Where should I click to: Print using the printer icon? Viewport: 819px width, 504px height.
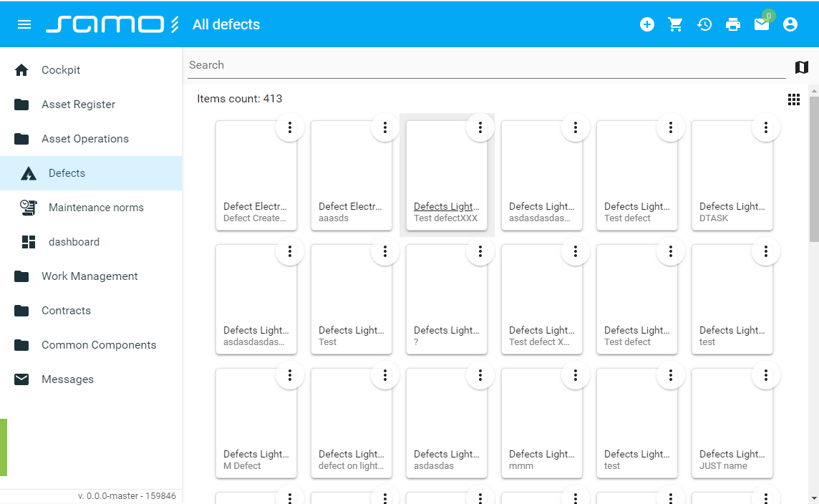733,24
